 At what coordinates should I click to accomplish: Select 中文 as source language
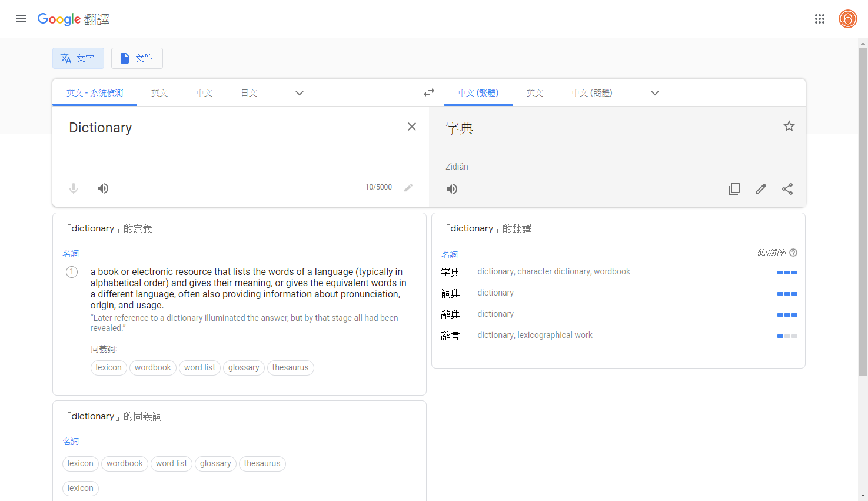[204, 93]
